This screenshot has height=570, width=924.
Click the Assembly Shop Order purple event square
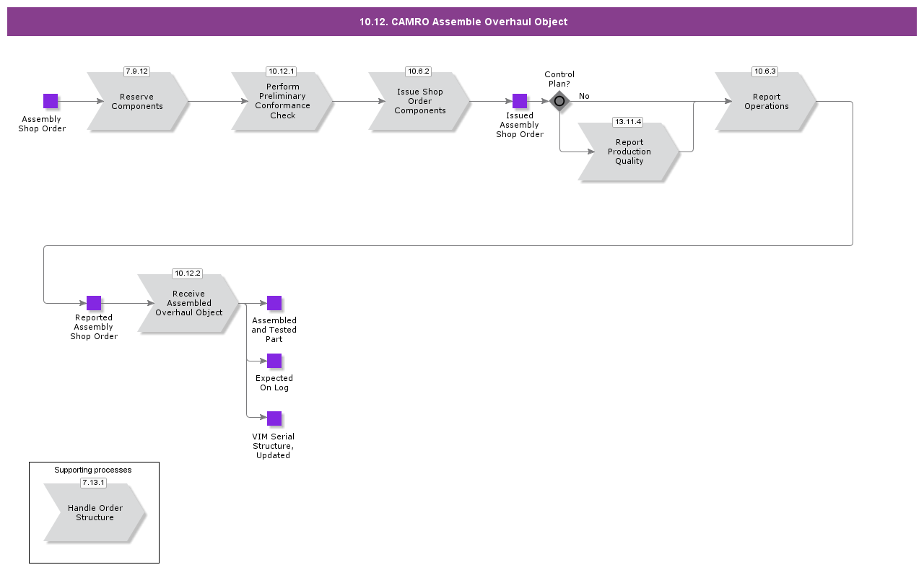coord(51,101)
